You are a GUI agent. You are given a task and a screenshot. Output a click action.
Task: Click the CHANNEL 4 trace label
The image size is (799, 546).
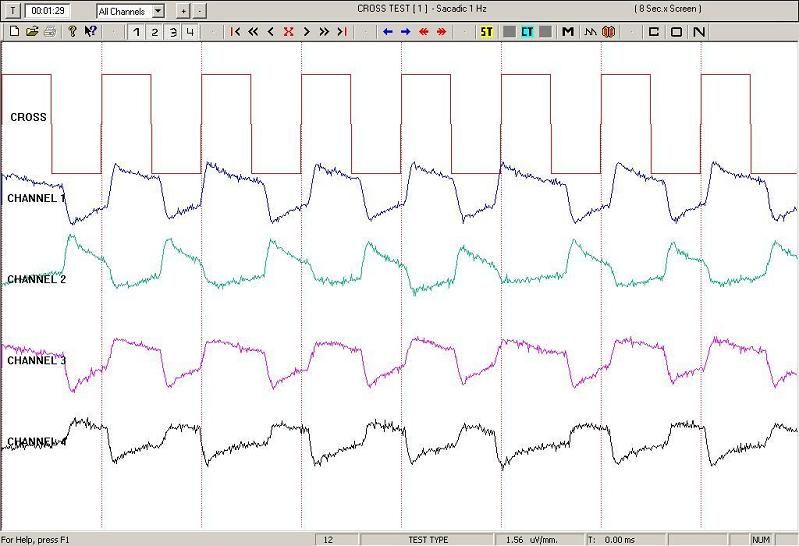coord(36,441)
